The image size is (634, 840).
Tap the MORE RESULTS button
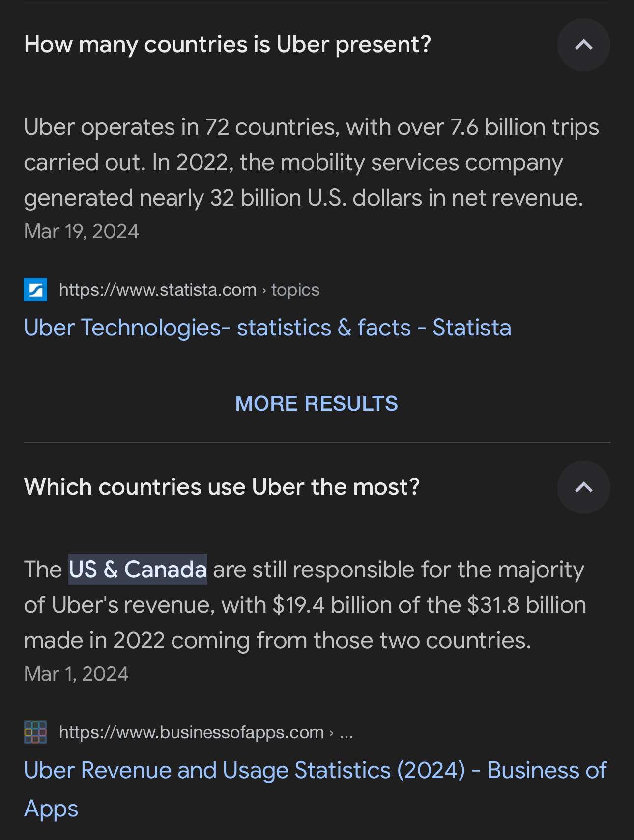point(317,404)
